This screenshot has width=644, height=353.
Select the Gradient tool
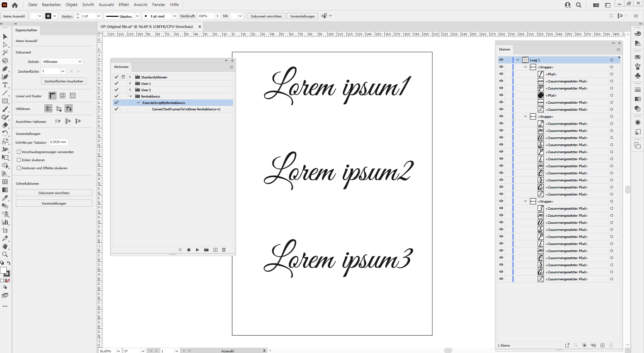coord(5,190)
